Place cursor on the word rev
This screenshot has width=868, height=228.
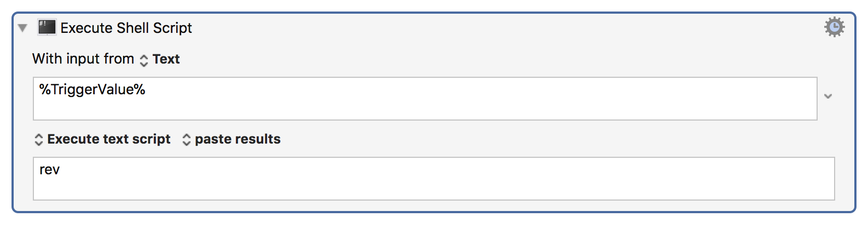click(x=49, y=170)
